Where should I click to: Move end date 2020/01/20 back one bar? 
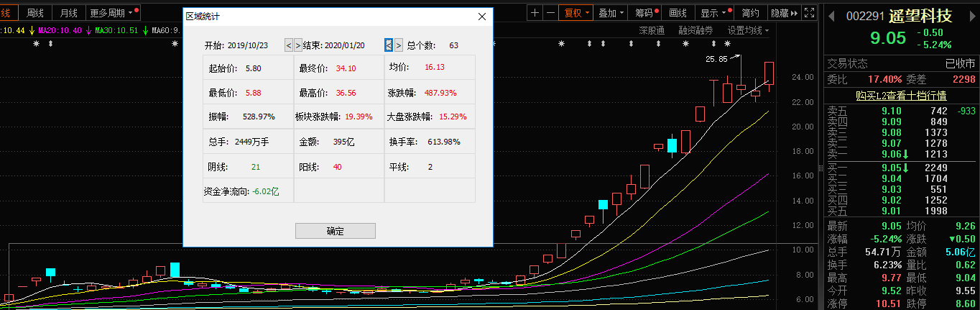click(x=389, y=45)
